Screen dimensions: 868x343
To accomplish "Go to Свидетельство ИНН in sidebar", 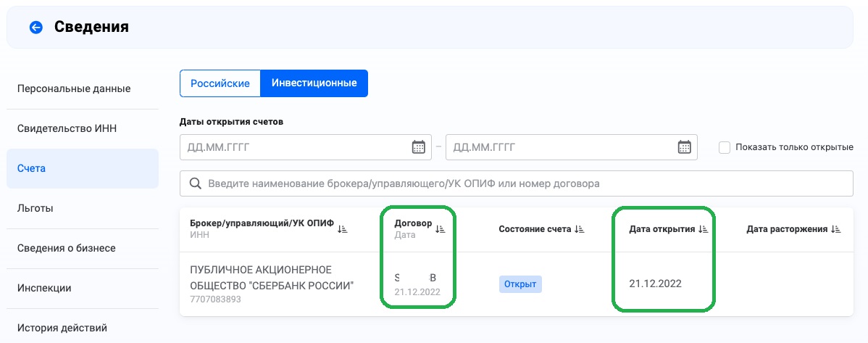I will coord(67,129).
